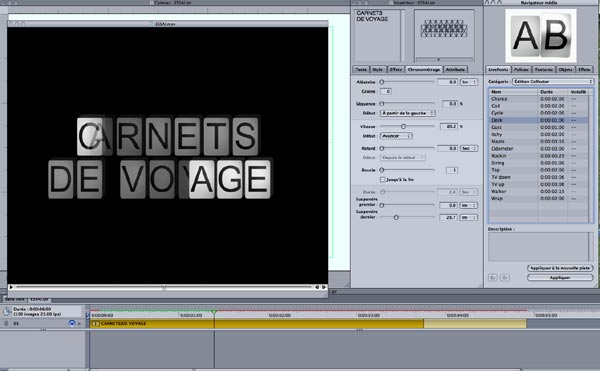Click the text icon on the CARNETS DE VOYAGE clip

(96, 324)
